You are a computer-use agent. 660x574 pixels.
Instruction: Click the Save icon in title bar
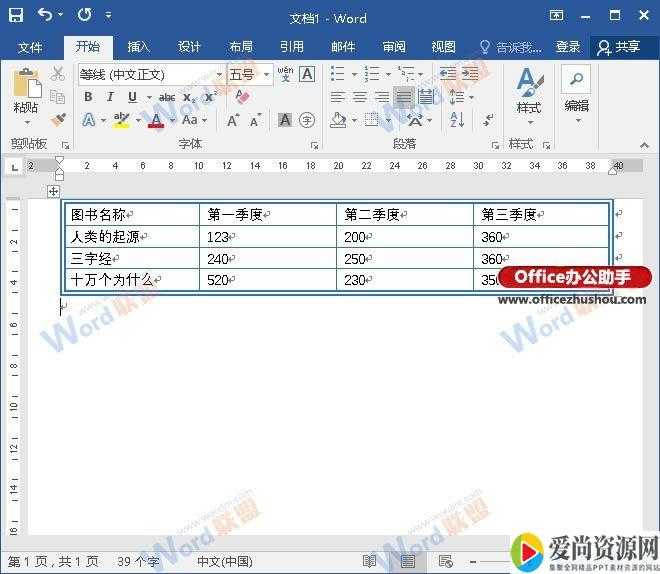[x=16, y=16]
